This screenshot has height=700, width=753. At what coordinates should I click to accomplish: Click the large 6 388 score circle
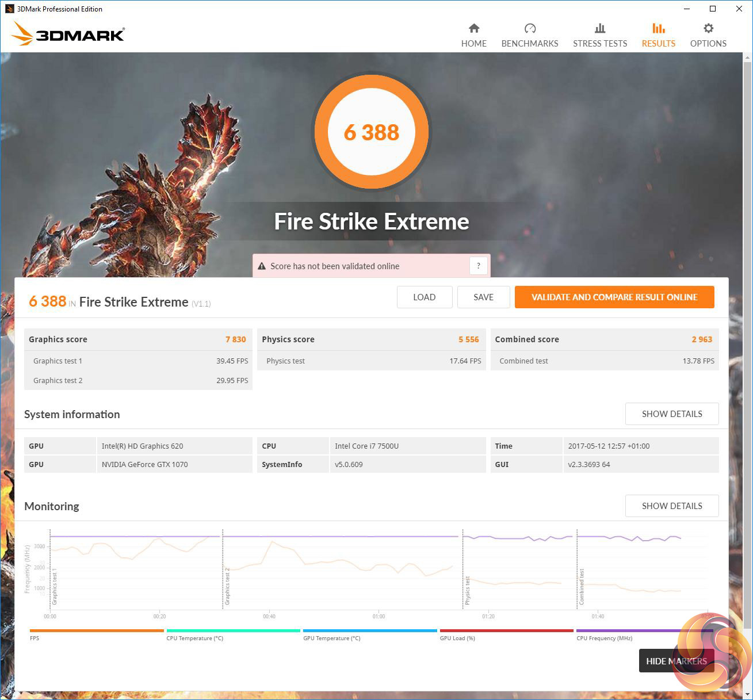coord(372,132)
